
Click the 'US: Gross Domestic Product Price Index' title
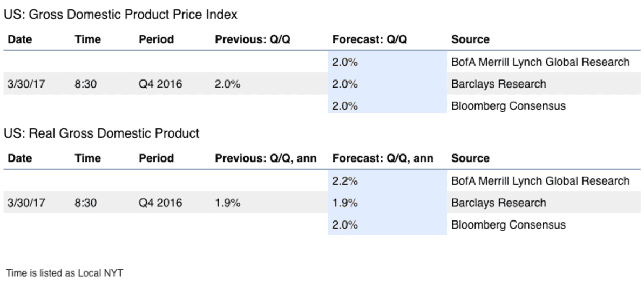pos(120,15)
